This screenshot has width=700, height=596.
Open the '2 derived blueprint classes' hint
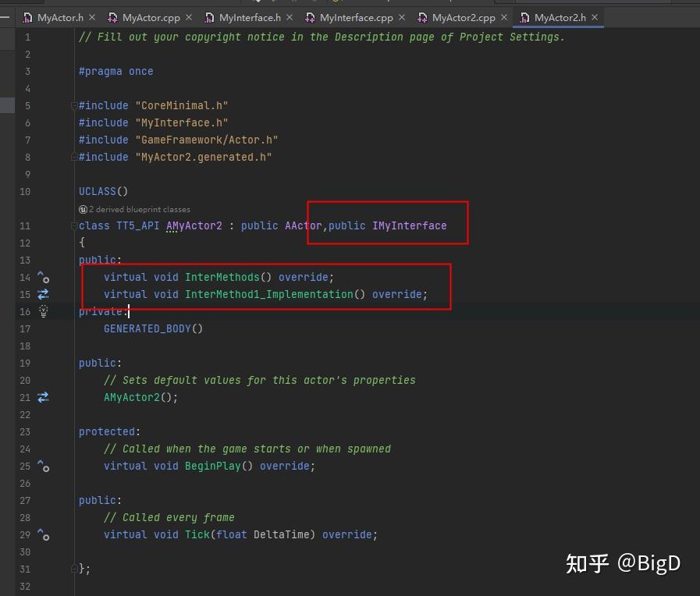(139, 209)
